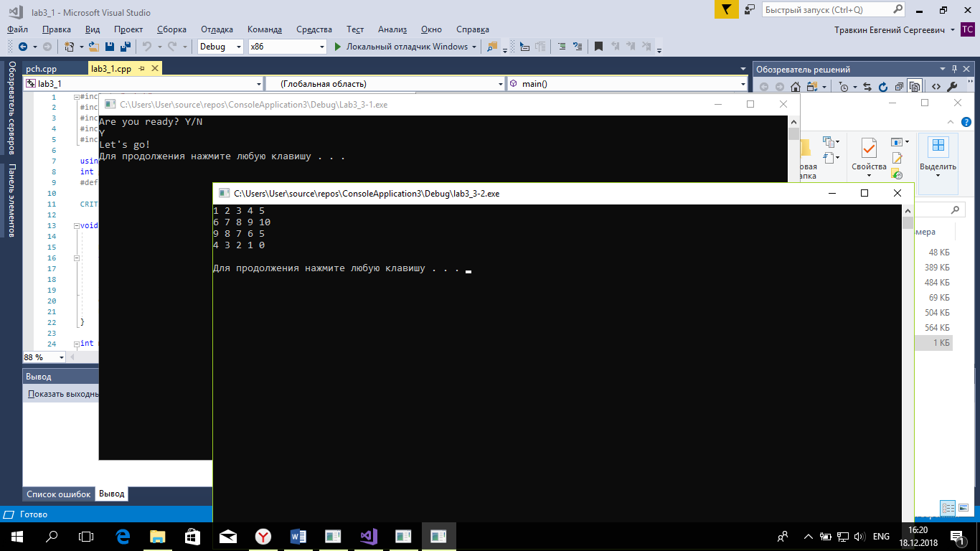Click Properties wrench icon in Solution Explorer
Viewport: 980px width, 551px height.
click(x=953, y=87)
